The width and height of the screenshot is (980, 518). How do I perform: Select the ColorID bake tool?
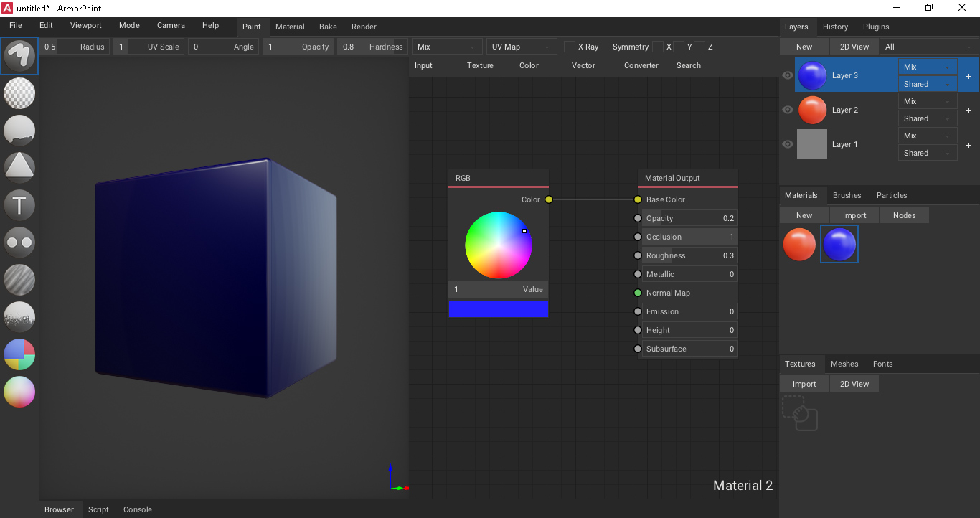[19, 354]
